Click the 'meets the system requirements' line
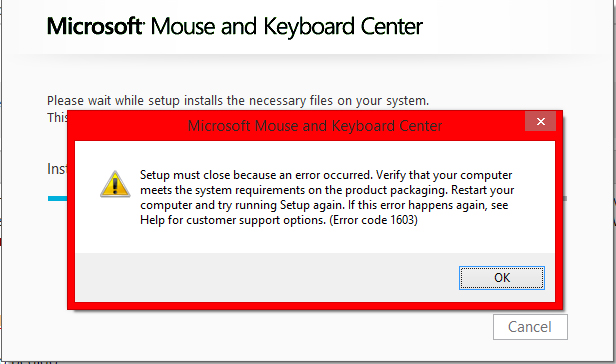Screen dimensions: 616x364 (x=293, y=190)
